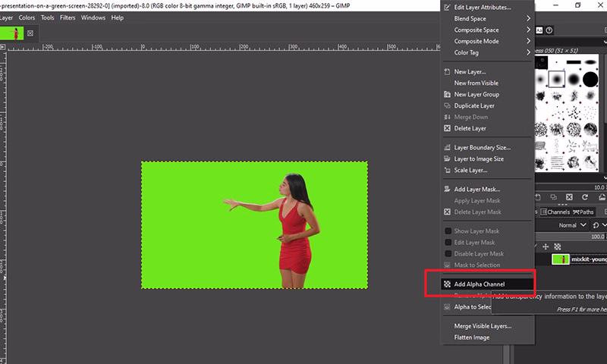Image resolution: width=607 pixels, height=364 pixels.
Task: Click the Add Alpha Channel checkerboard icon
Action: tap(447, 284)
